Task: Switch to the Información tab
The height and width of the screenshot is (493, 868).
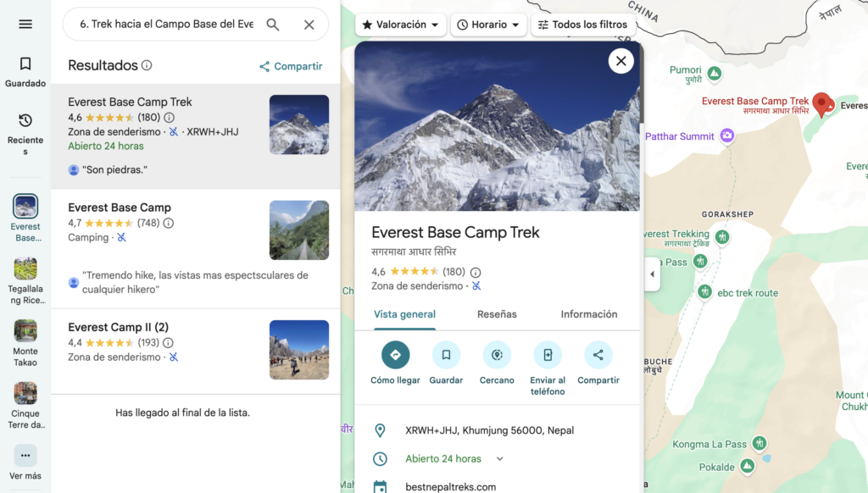Action: (x=588, y=314)
